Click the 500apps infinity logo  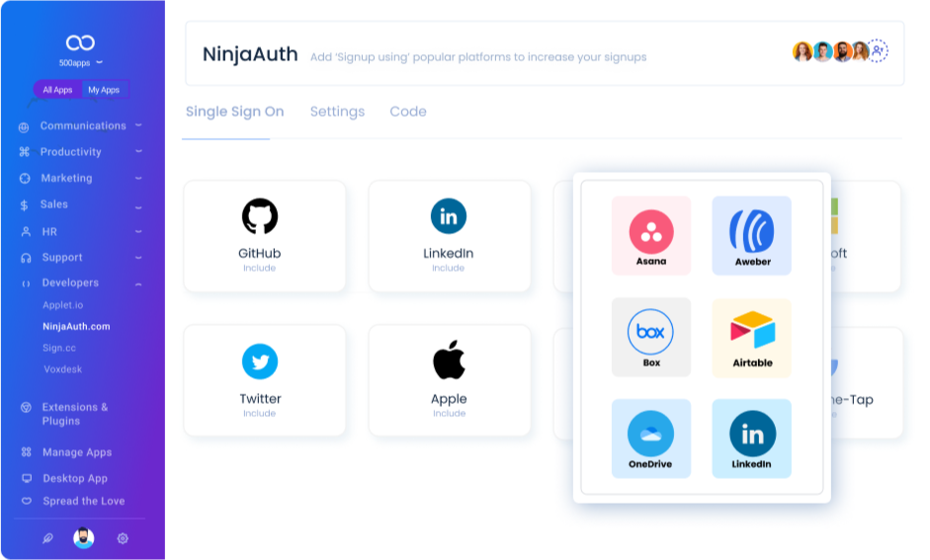[x=80, y=42]
